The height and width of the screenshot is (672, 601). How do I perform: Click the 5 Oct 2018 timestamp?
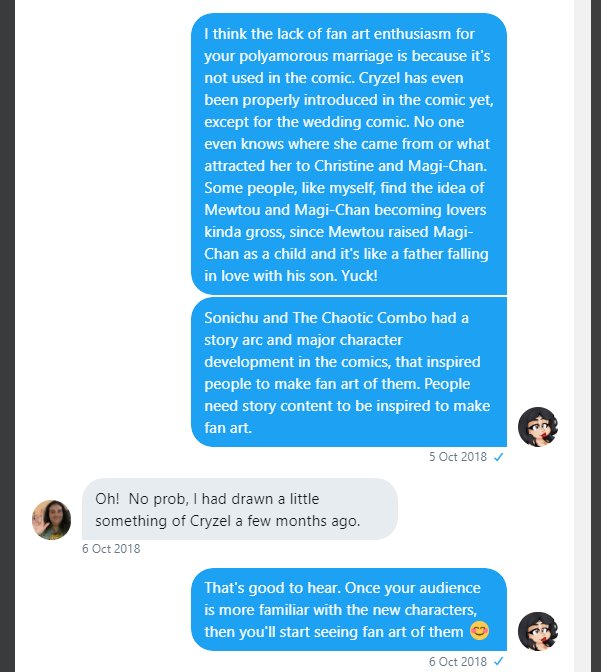(458, 457)
